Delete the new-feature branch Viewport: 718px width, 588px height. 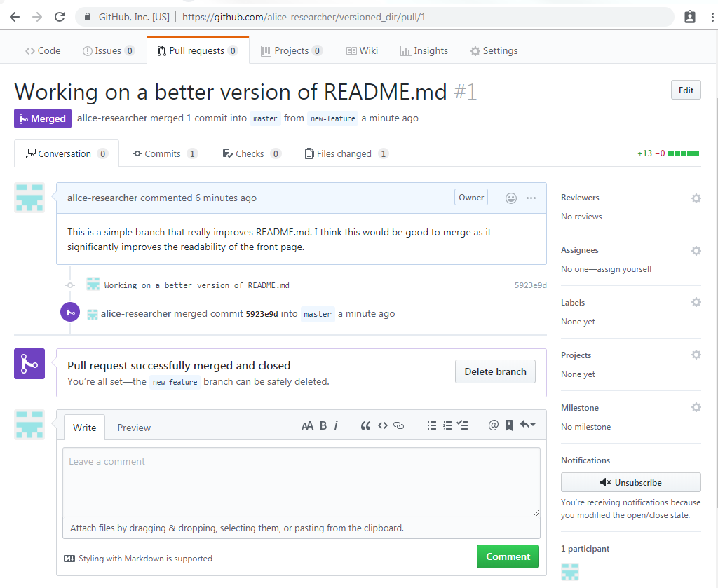point(495,371)
